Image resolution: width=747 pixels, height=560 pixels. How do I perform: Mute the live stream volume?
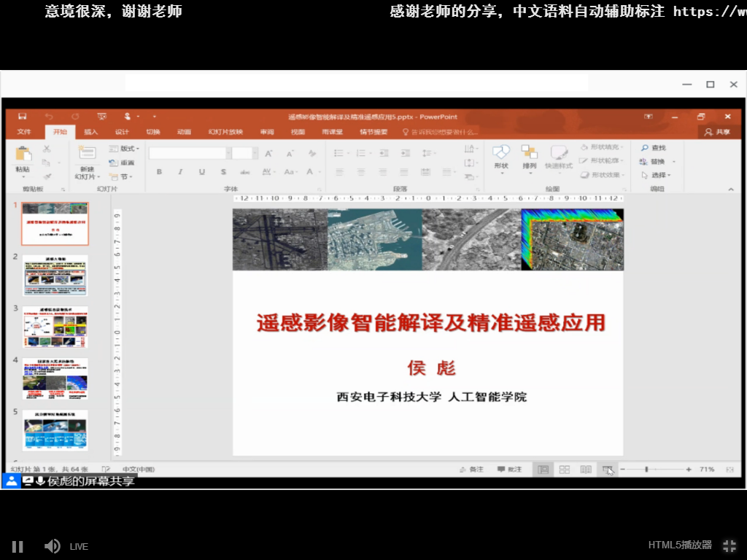click(x=52, y=546)
